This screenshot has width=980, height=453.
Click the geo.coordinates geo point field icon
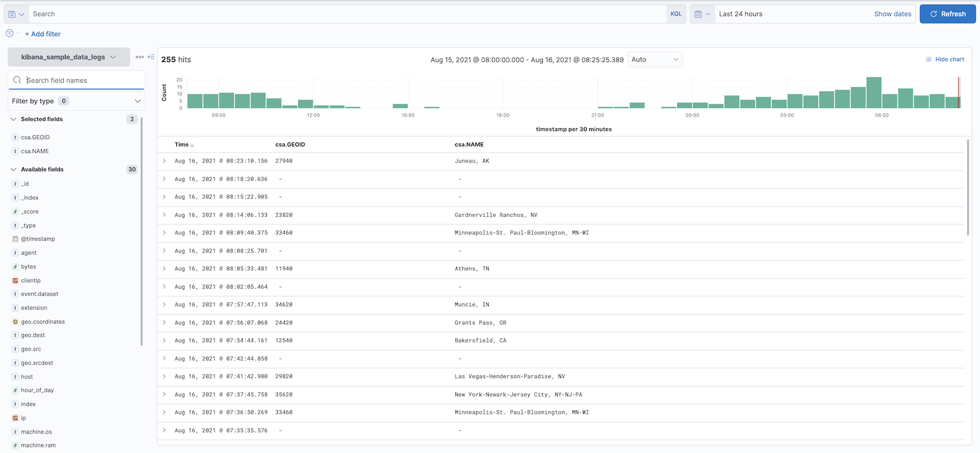click(15, 322)
